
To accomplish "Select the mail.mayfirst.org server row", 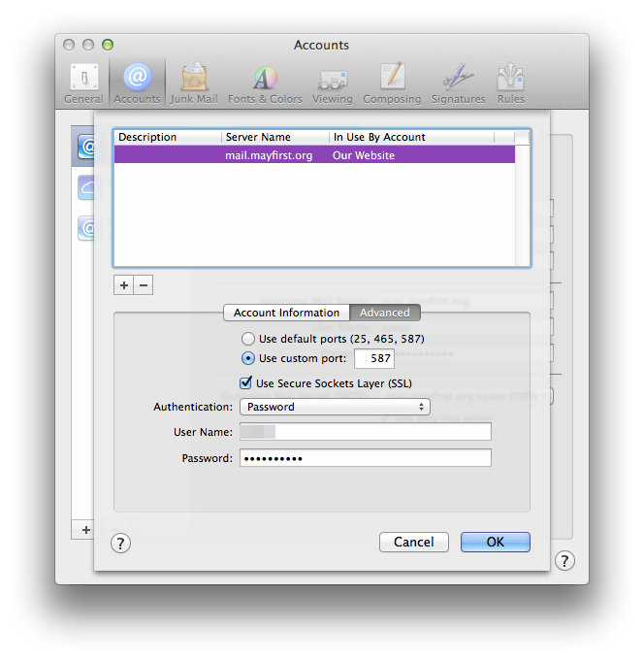I will (314, 154).
